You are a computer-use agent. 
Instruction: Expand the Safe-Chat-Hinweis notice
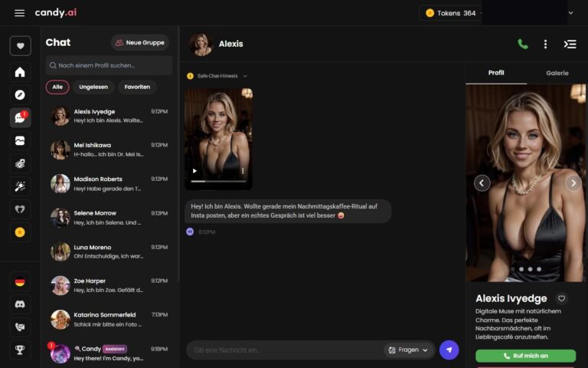(x=217, y=76)
